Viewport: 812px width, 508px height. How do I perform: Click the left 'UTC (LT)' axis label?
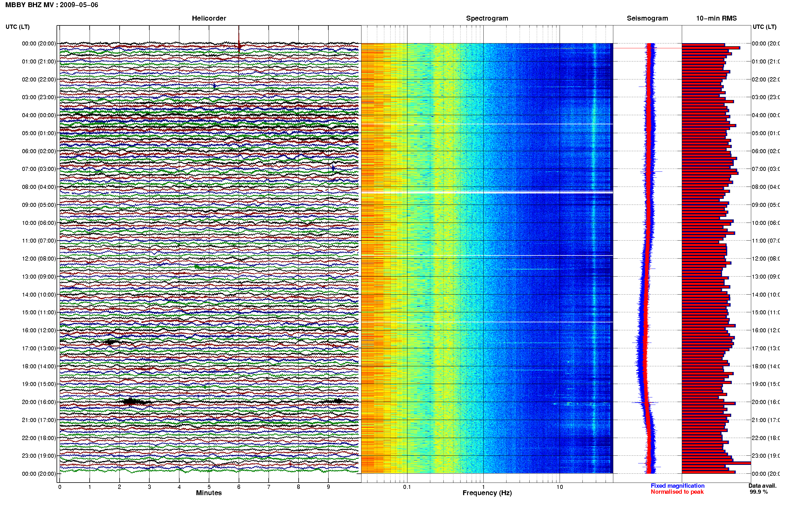(17, 27)
